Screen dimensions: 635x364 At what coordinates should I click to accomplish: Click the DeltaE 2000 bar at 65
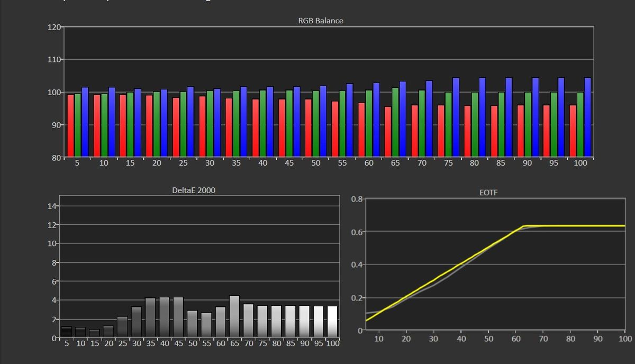tap(234, 316)
